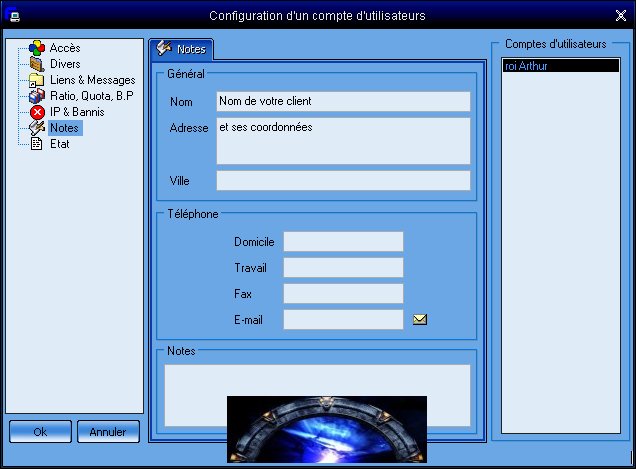636x469 pixels.
Task: Switch to the Notes tab
Action: pos(181,49)
